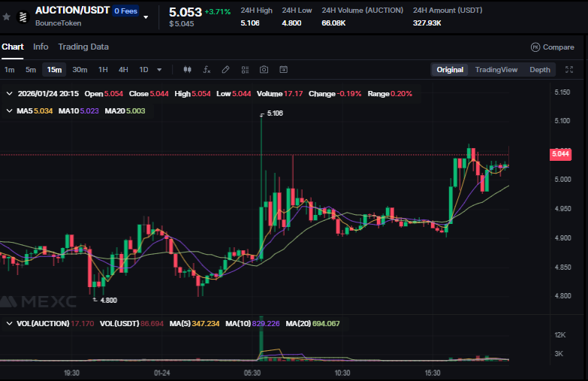Open the drawing tools pencil icon

(x=225, y=70)
